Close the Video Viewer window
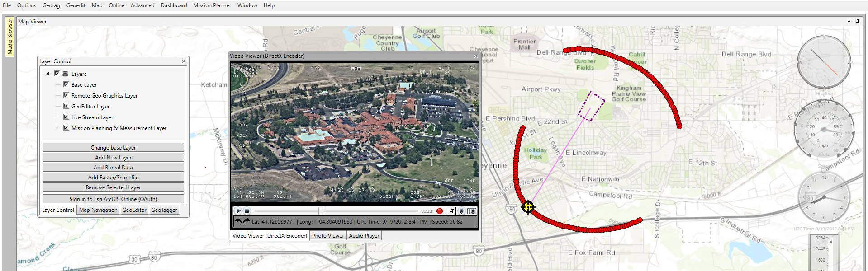The height and width of the screenshot is (271, 868). click(475, 56)
